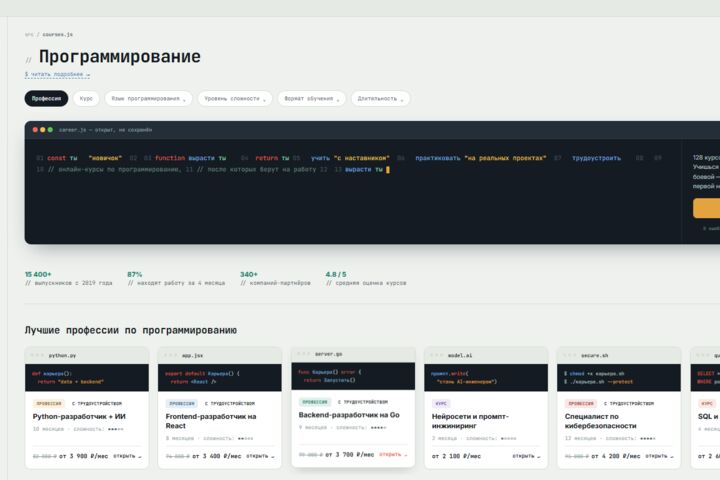Select the Профессия filter pill
This screenshot has width=720, height=480.
click(x=46, y=98)
